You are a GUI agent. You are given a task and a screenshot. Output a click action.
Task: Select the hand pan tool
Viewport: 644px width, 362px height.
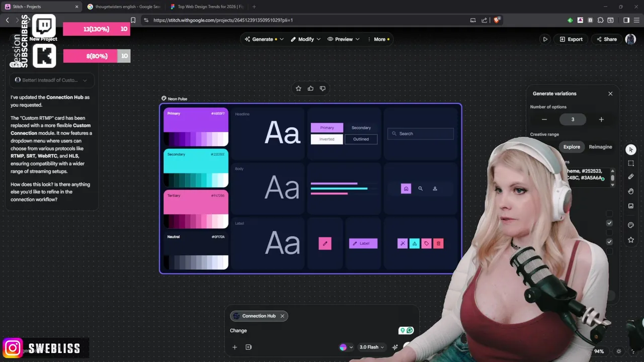tap(631, 191)
